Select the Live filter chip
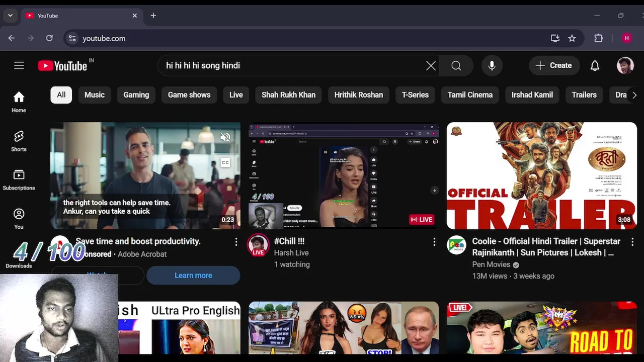 click(236, 95)
